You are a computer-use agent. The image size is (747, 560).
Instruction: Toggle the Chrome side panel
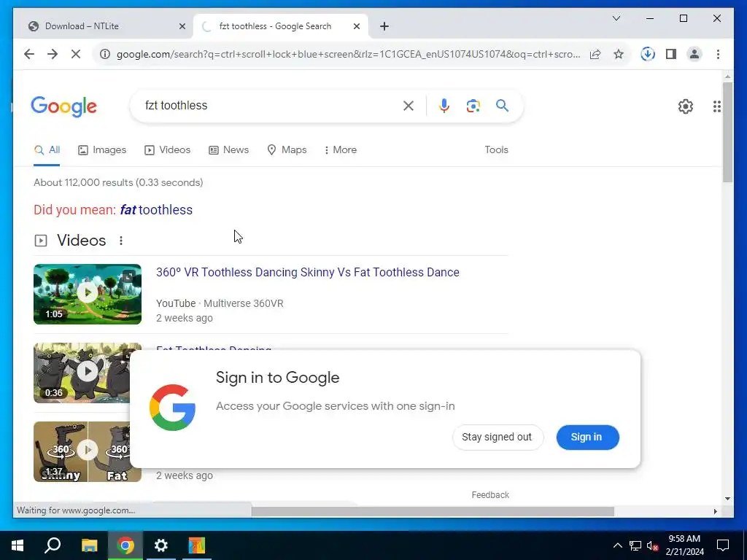(671, 54)
